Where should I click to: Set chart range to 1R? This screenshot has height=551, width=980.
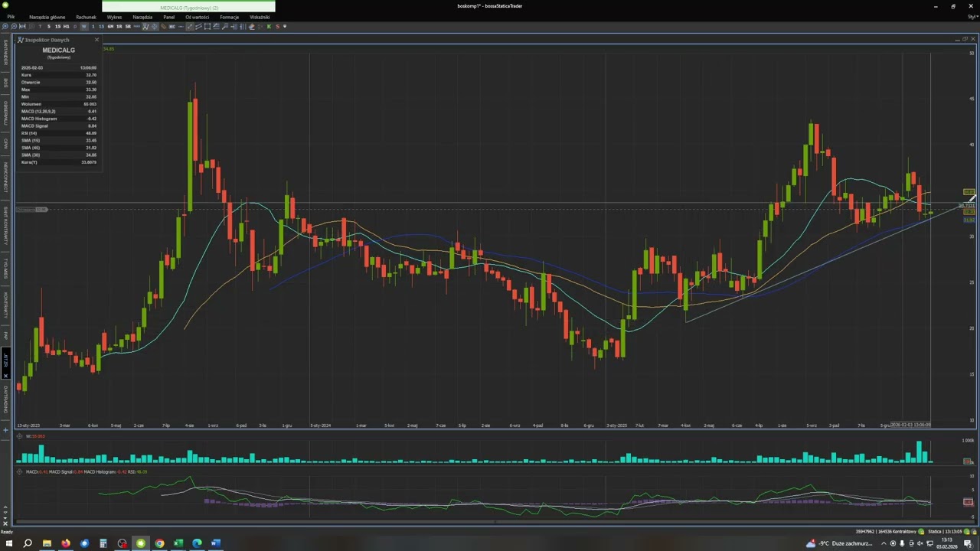[119, 26]
